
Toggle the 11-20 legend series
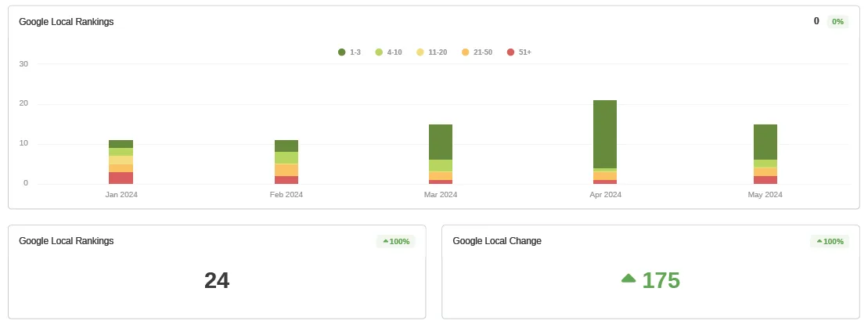click(x=431, y=52)
